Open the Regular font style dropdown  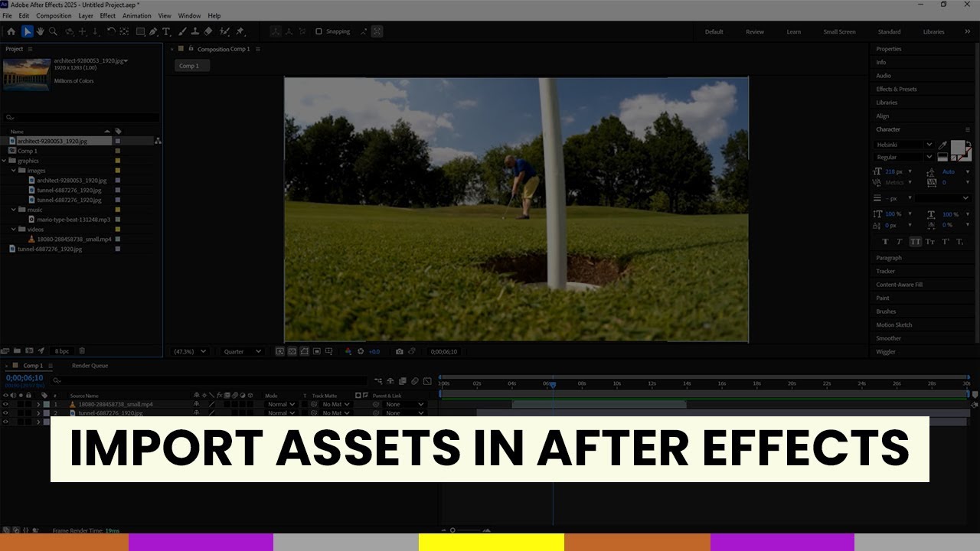click(904, 158)
